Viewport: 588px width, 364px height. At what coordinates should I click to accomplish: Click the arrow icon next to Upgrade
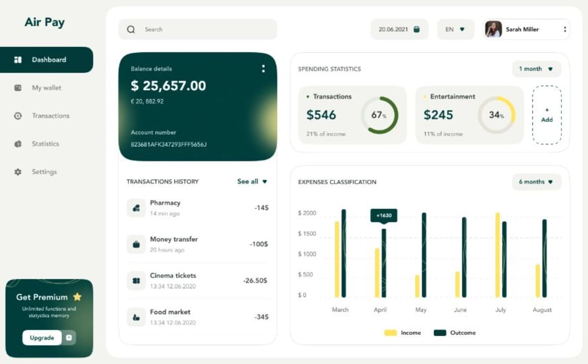pos(69,338)
